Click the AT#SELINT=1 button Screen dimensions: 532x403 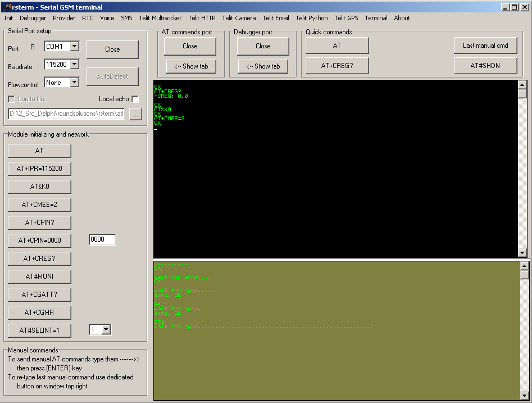click(x=39, y=330)
